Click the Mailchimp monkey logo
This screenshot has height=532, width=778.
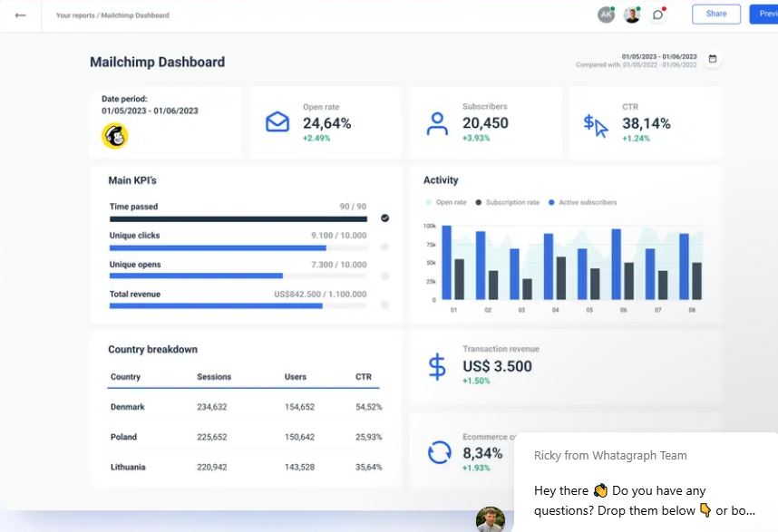coord(114,136)
